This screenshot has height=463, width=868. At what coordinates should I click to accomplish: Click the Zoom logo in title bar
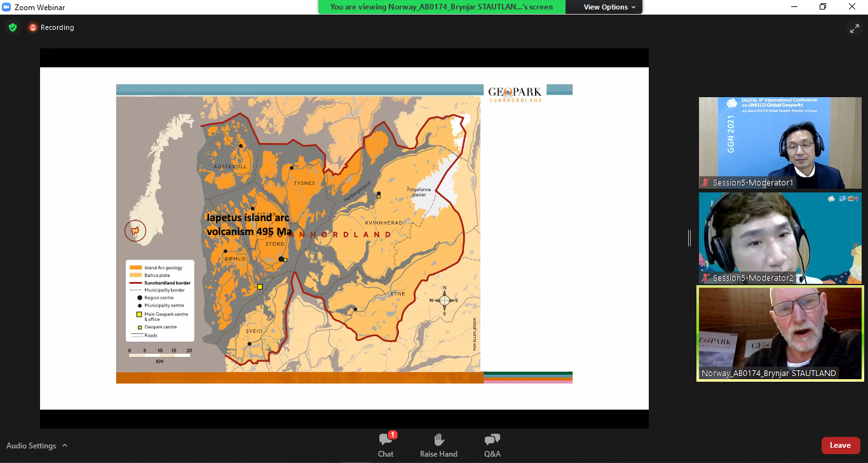(7, 7)
